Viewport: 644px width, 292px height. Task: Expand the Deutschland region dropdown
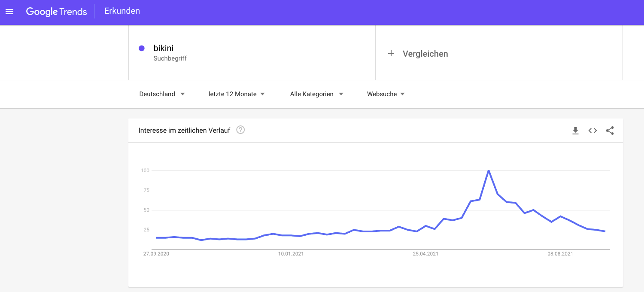[162, 94]
